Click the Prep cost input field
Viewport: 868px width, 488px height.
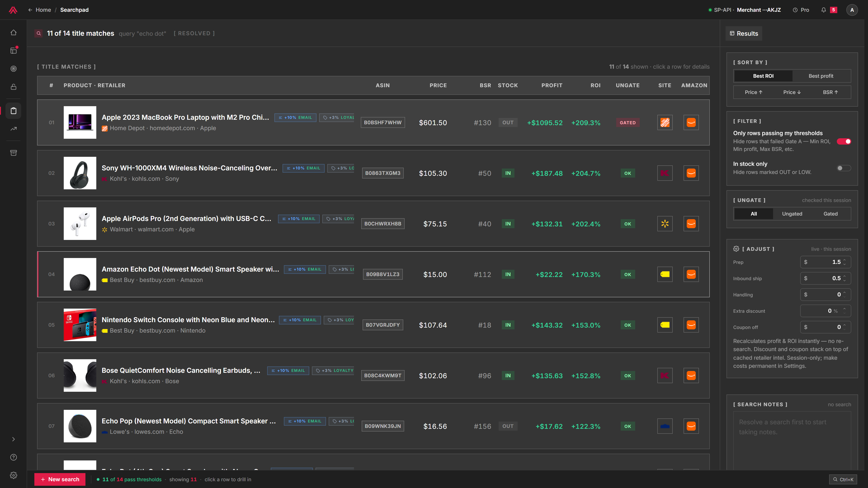pyautogui.click(x=826, y=262)
